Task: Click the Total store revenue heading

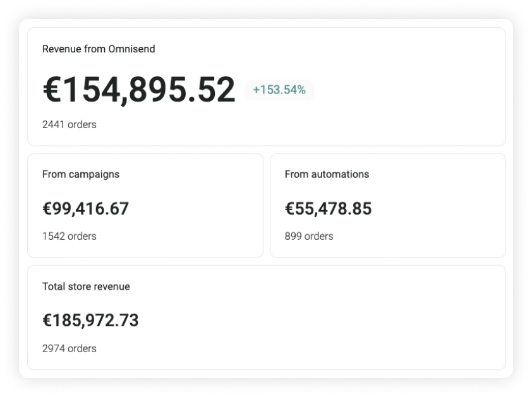Action: click(x=85, y=287)
